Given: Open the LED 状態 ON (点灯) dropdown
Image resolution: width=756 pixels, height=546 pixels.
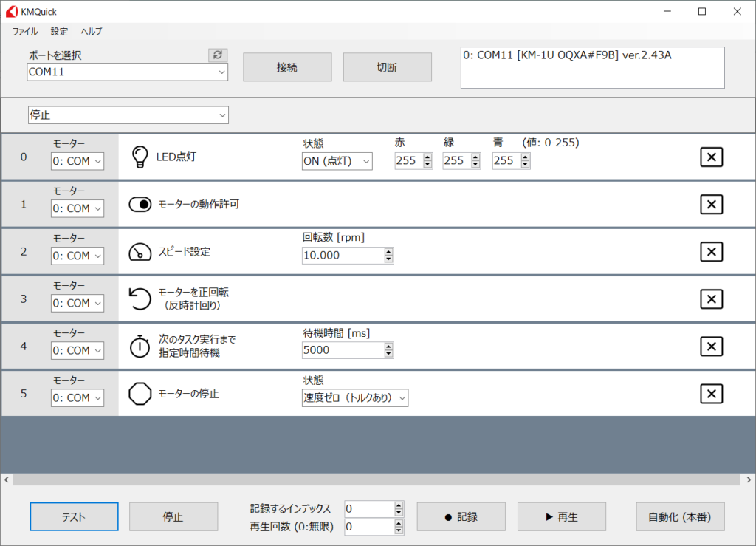Looking at the screenshot, I should click(337, 161).
